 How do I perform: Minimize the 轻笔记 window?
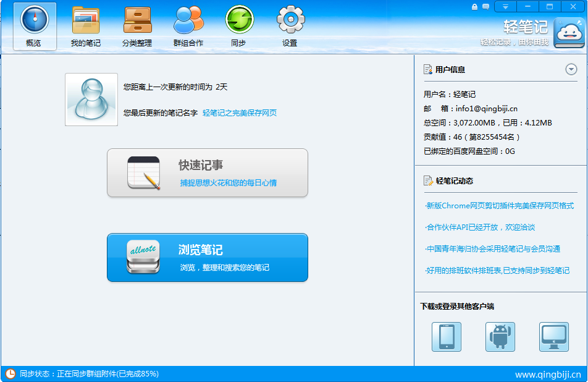coord(527,7)
